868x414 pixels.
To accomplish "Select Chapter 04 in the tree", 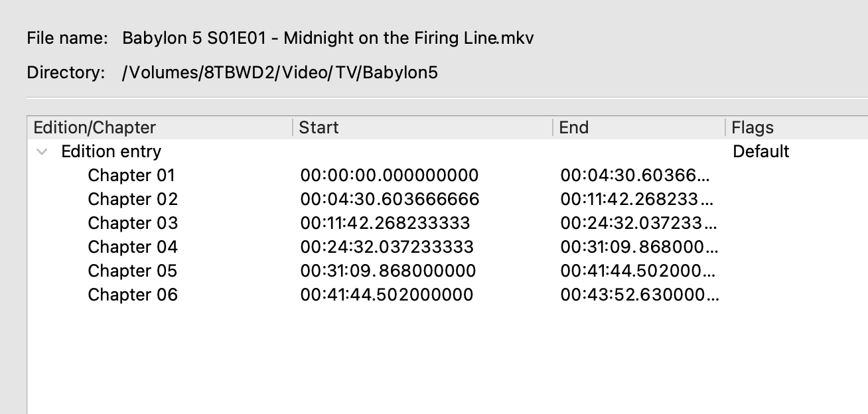I will [133, 247].
